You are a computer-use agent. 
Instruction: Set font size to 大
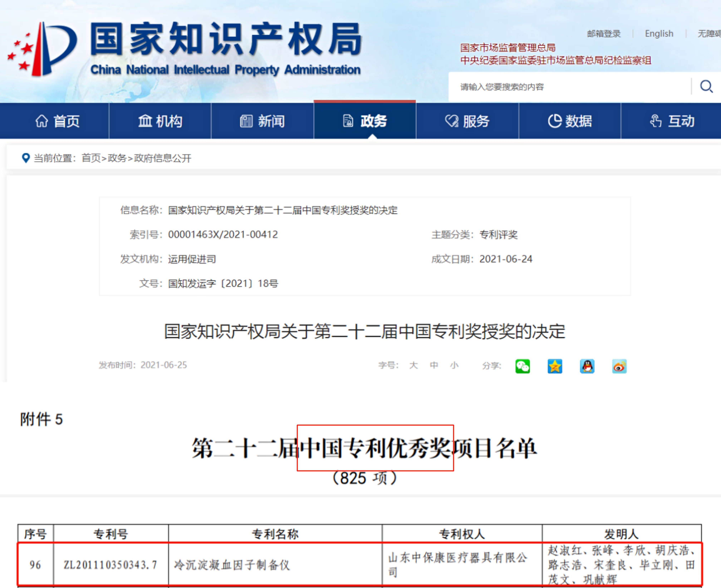tap(413, 365)
